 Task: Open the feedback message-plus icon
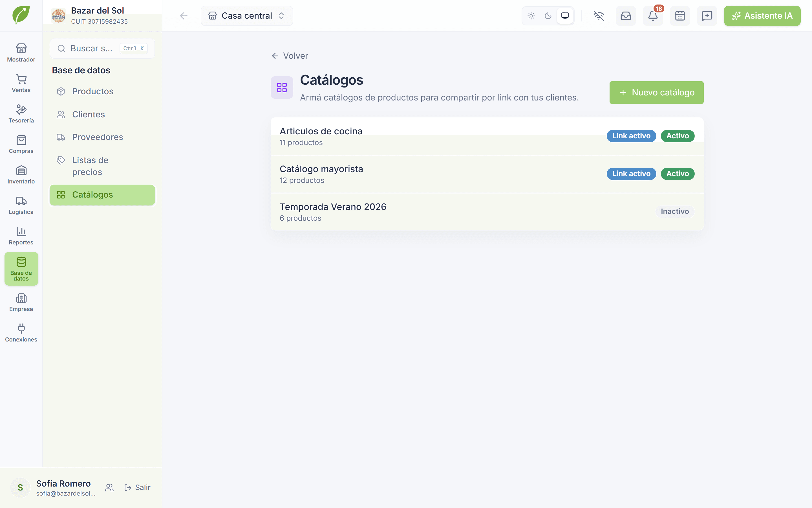click(x=707, y=16)
